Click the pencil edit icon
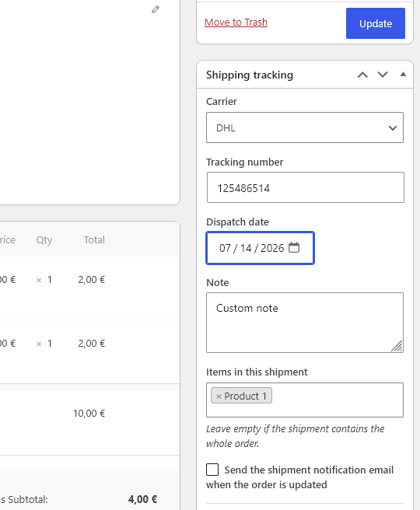Screen dimensions: 420x510 156,9
